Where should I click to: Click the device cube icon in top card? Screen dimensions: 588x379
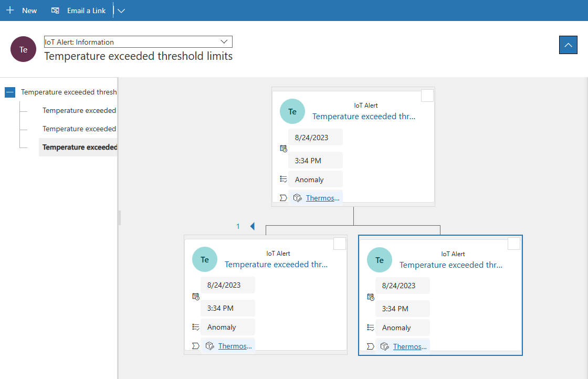[x=297, y=198]
